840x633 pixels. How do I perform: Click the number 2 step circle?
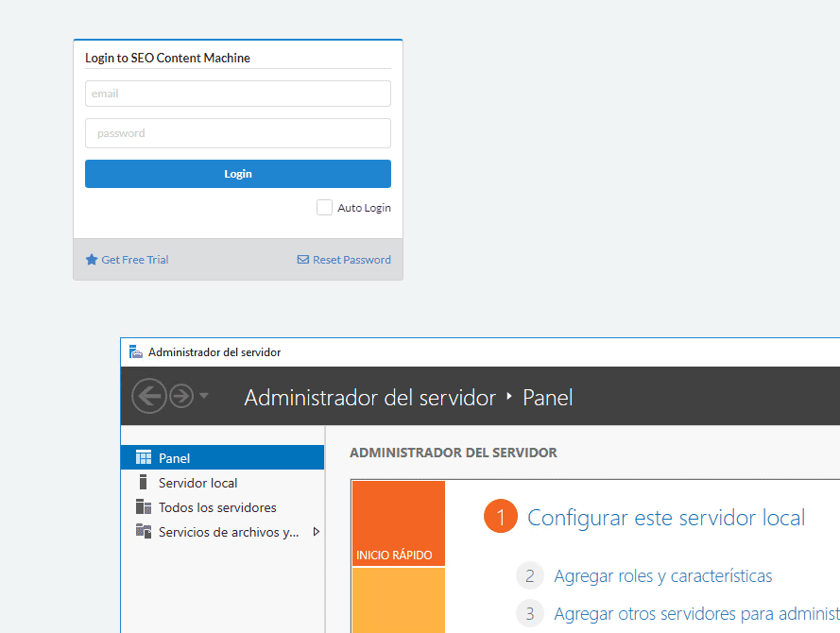click(x=530, y=575)
